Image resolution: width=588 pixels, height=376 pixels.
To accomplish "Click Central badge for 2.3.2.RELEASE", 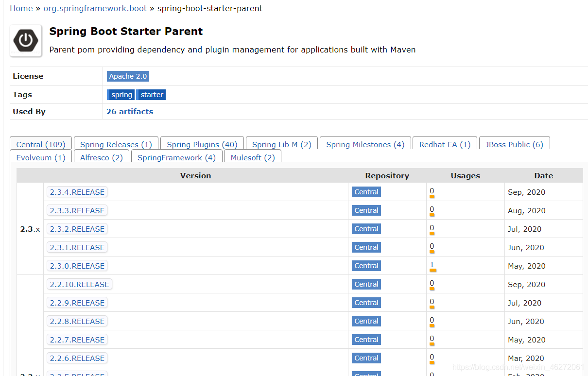I will pos(366,229).
